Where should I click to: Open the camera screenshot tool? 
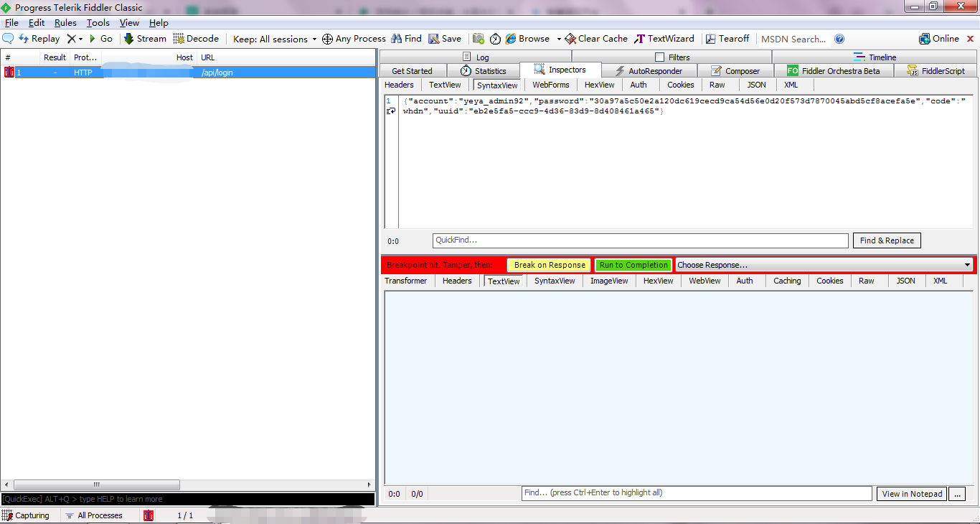[x=478, y=39]
